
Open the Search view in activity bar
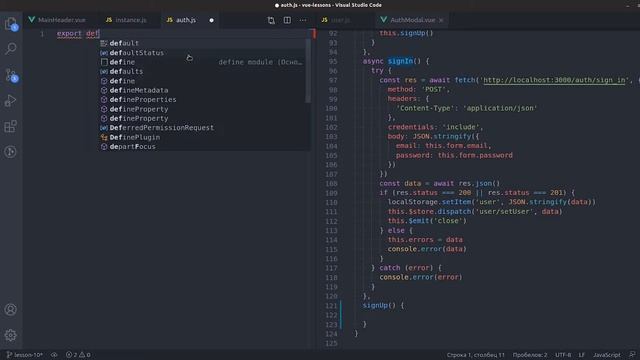coord(11,49)
